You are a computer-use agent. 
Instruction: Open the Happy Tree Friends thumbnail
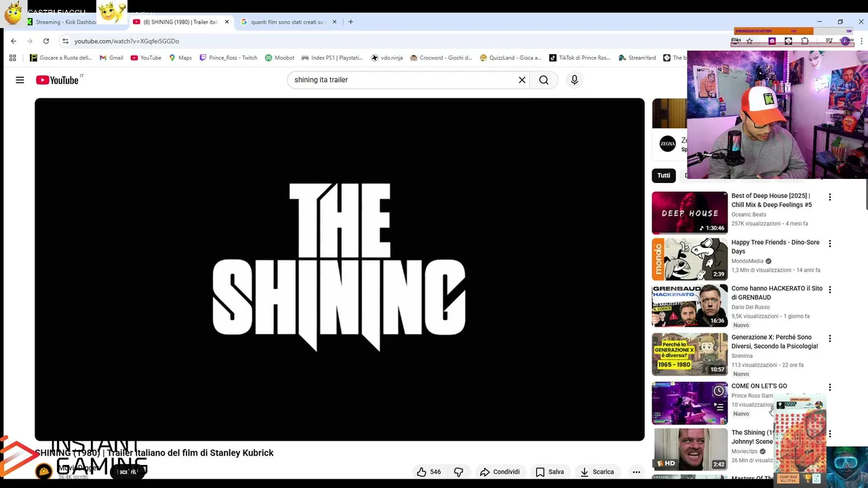(690, 259)
